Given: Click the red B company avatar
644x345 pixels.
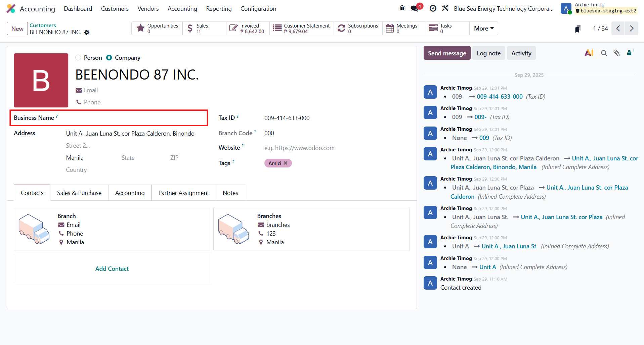Looking at the screenshot, I should pos(41,81).
